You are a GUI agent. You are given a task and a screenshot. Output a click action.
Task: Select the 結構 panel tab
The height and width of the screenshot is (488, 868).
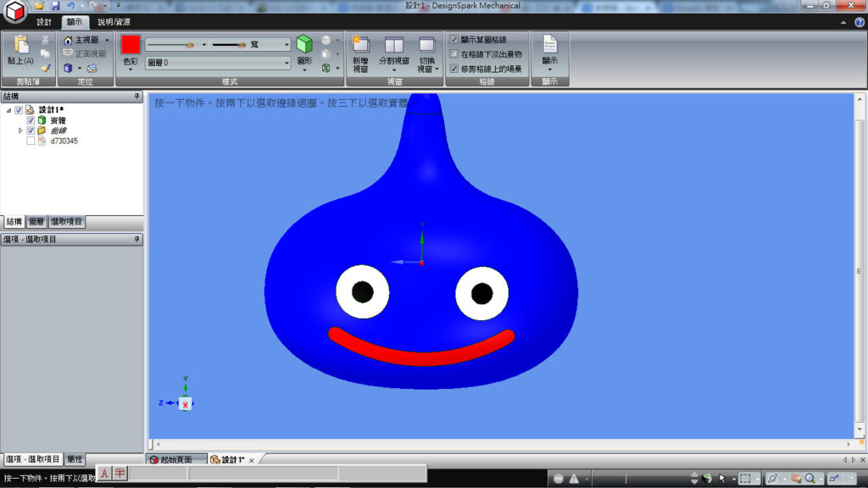click(x=14, y=221)
